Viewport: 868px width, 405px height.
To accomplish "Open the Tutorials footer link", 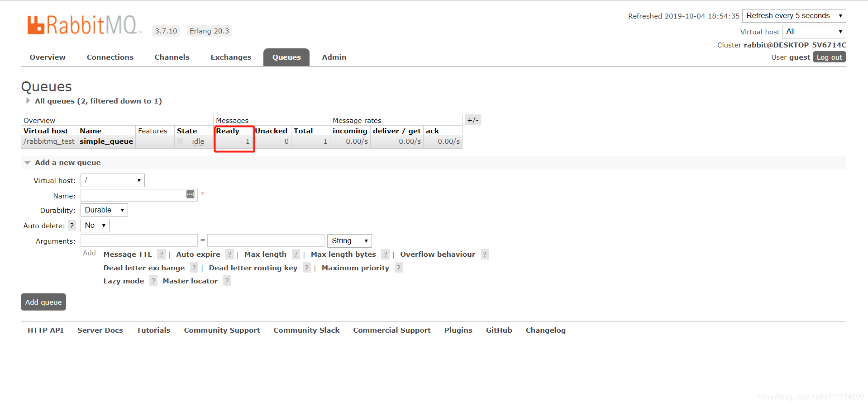I will click(x=153, y=330).
